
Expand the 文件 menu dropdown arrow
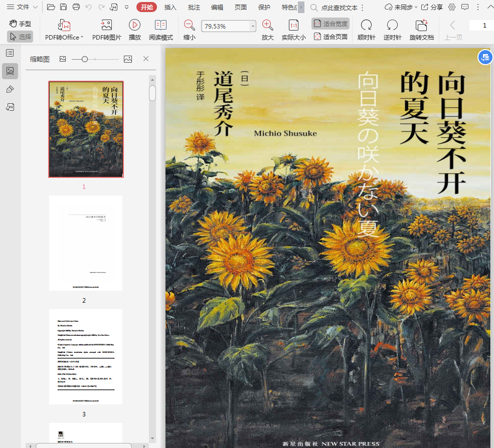[35, 7]
